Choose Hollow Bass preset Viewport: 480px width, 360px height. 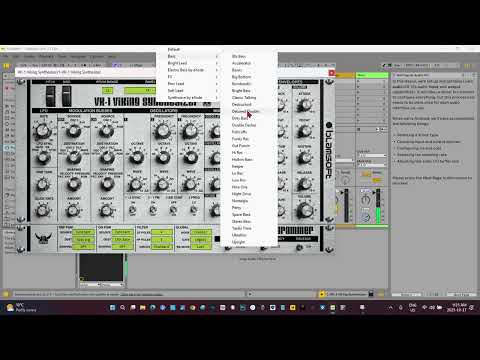tap(249, 159)
